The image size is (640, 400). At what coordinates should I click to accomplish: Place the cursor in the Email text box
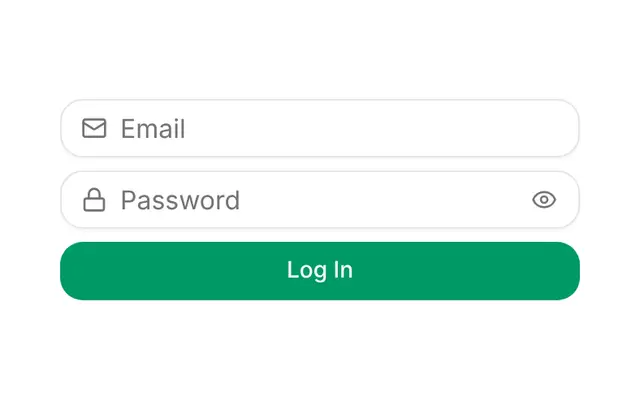pos(320,128)
